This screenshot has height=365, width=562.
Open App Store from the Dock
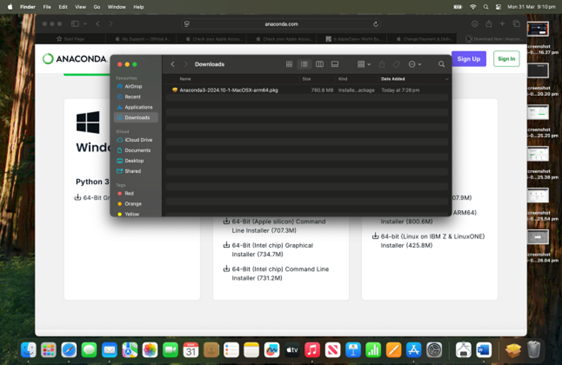click(413, 350)
